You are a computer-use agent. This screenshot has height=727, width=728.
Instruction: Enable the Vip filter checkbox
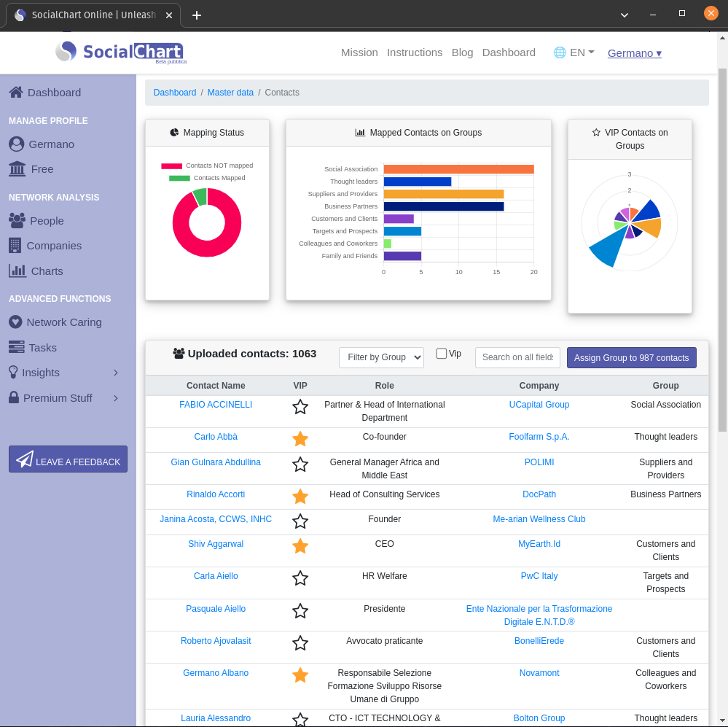[x=442, y=354]
